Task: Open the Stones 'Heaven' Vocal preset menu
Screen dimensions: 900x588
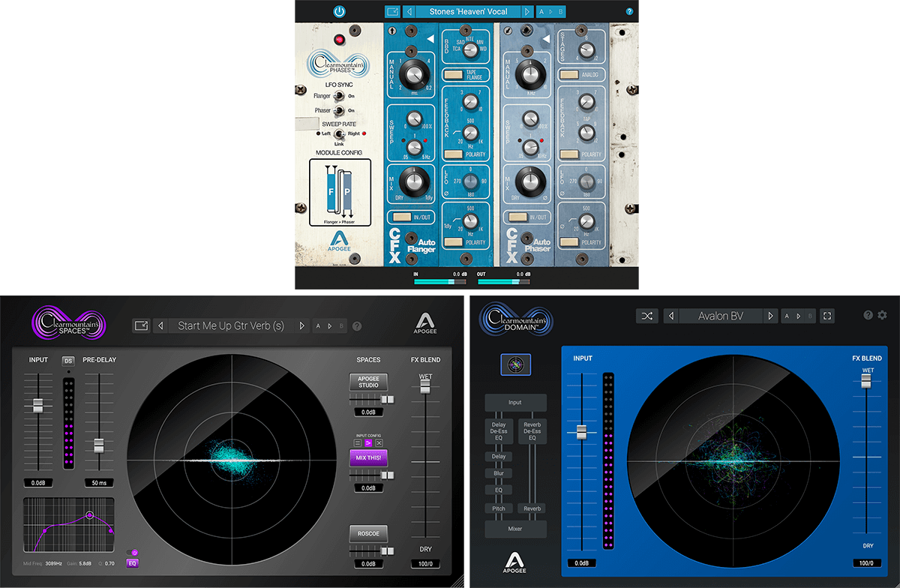Action: click(x=468, y=11)
